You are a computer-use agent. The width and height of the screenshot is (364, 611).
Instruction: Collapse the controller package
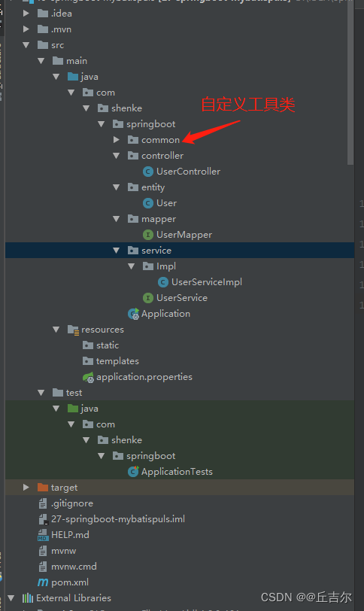pos(116,156)
